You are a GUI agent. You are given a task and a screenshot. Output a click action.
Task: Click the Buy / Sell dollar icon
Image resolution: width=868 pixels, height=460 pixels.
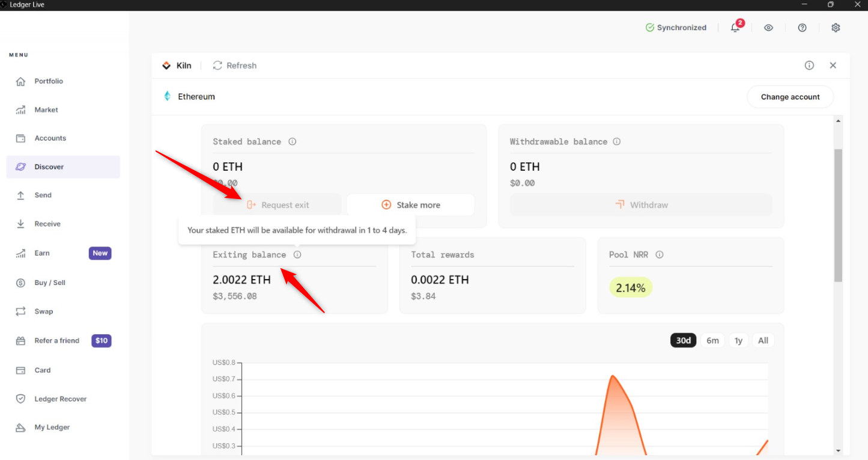click(x=20, y=283)
